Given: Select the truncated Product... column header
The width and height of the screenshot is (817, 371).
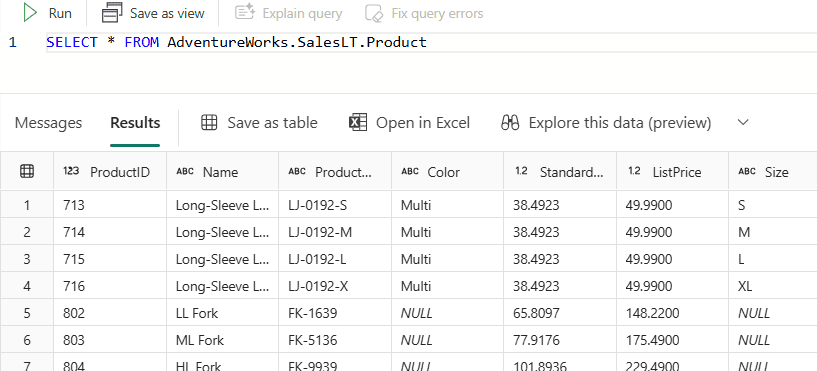Looking at the screenshot, I should point(335,170).
